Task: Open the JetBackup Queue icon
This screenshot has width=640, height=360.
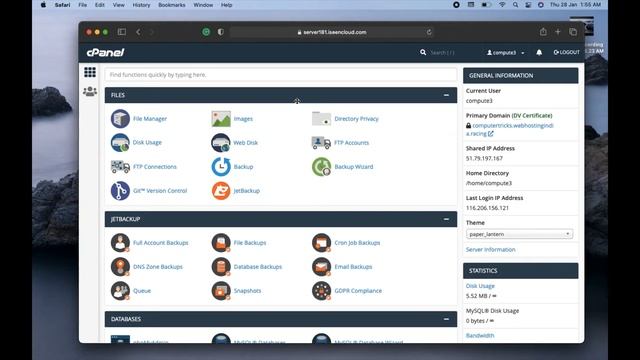Action: point(120,291)
